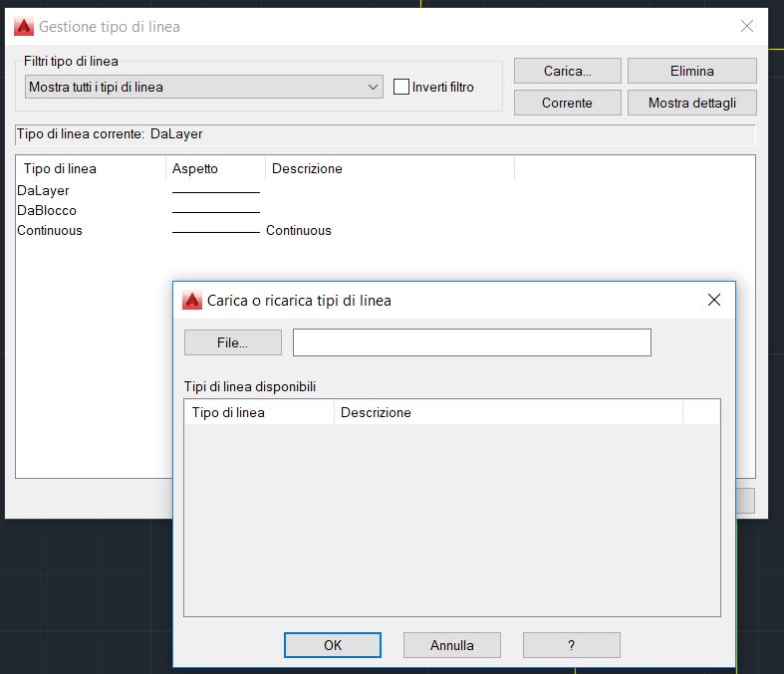Click the Continuous description text
The image size is (784, 674).
click(299, 231)
